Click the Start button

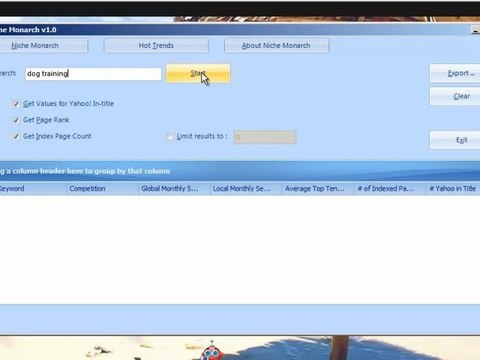point(198,73)
